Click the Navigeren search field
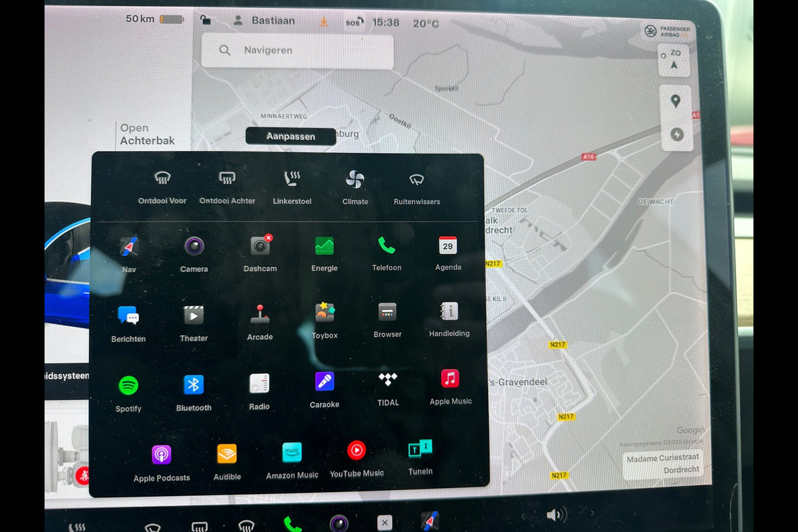 [297, 51]
